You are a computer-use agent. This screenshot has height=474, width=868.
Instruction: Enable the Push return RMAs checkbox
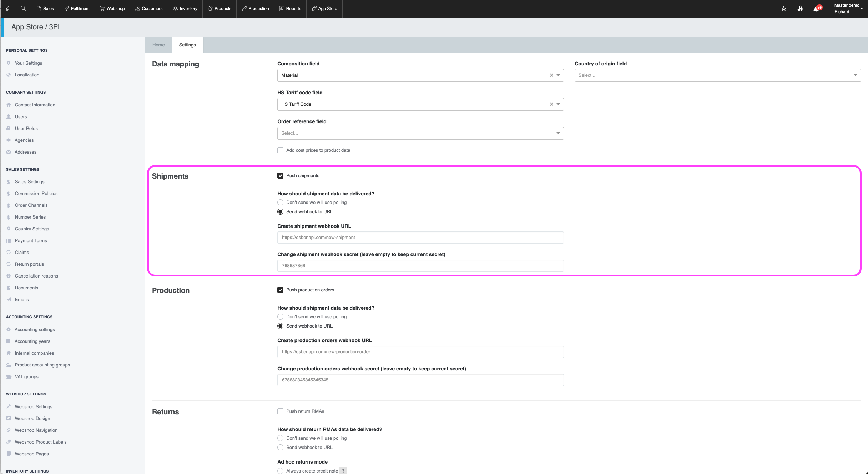[x=281, y=411]
